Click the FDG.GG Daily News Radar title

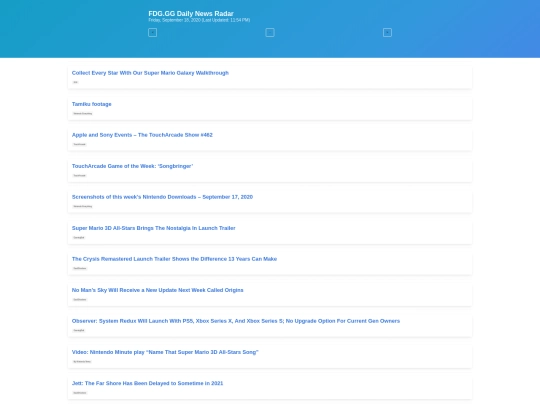(191, 13)
